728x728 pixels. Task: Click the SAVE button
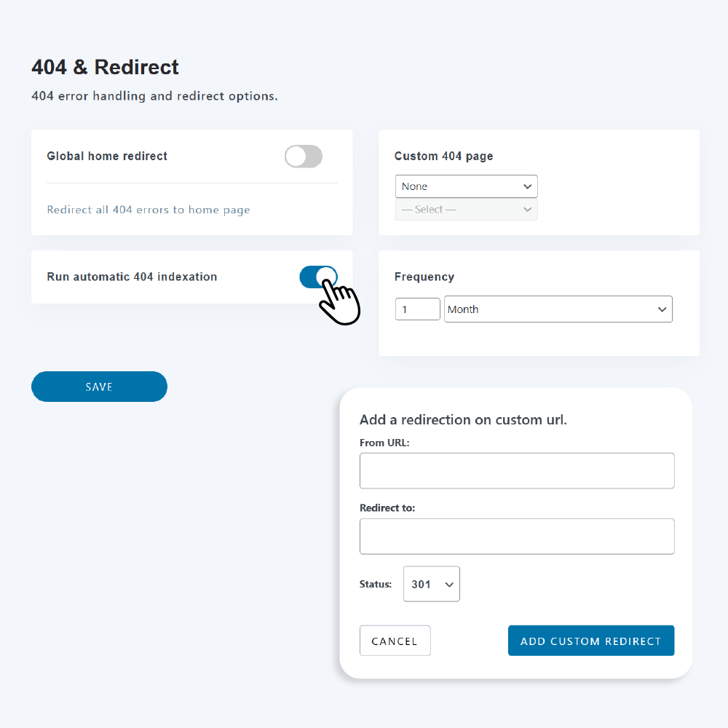(99, 387)
